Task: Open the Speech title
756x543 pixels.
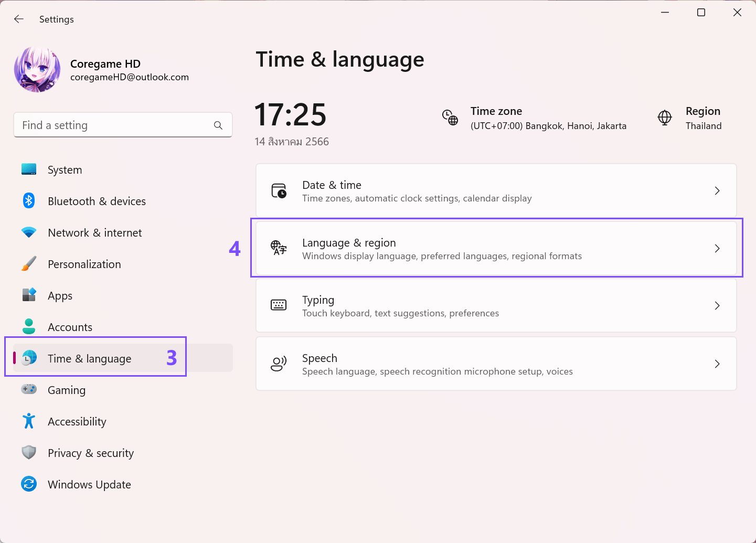Action: tap(320, 358)
